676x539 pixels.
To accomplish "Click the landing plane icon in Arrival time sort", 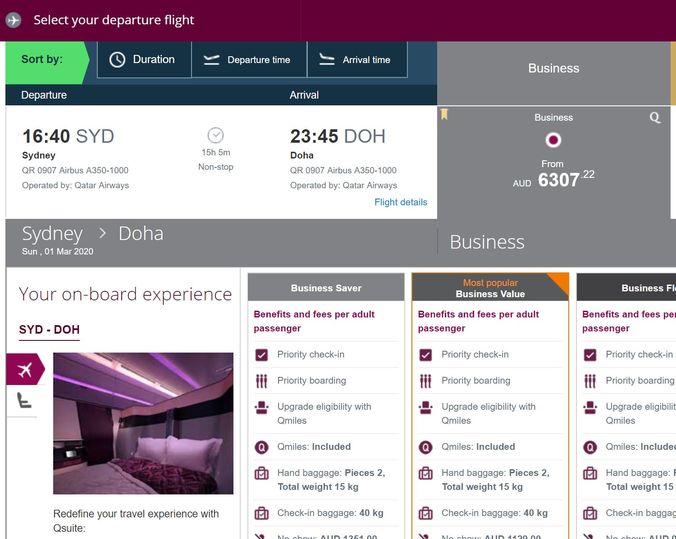I will click(327, 59).
